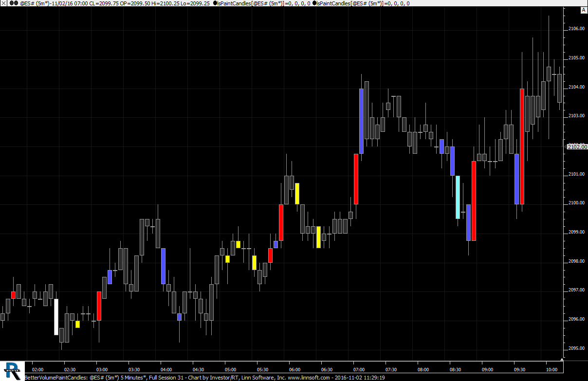Click the second IsPaintCandles indicator bullet
The image size is (588, 381).
click(x=314, y=3)
